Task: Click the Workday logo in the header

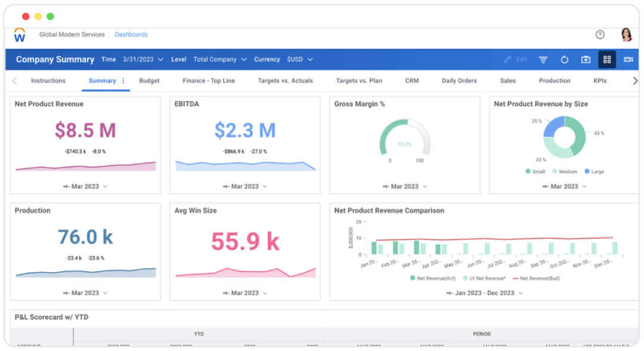Action: pos(20,35)
